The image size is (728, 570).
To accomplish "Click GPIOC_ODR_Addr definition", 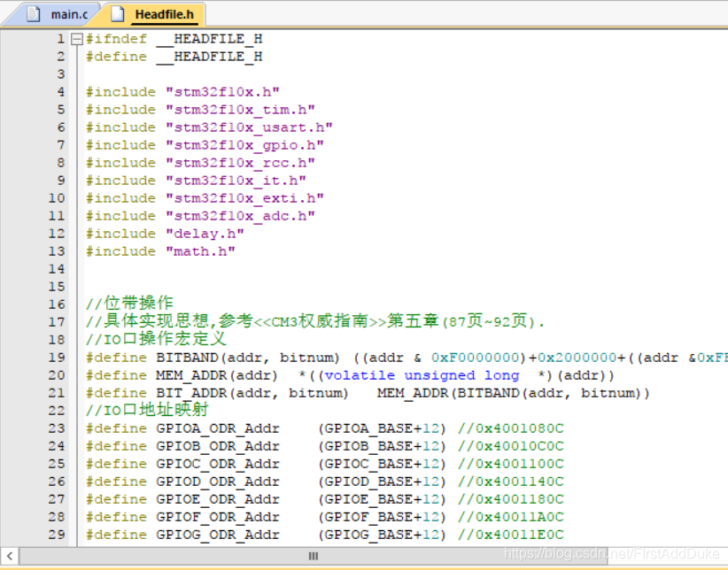I will (218, 464).
